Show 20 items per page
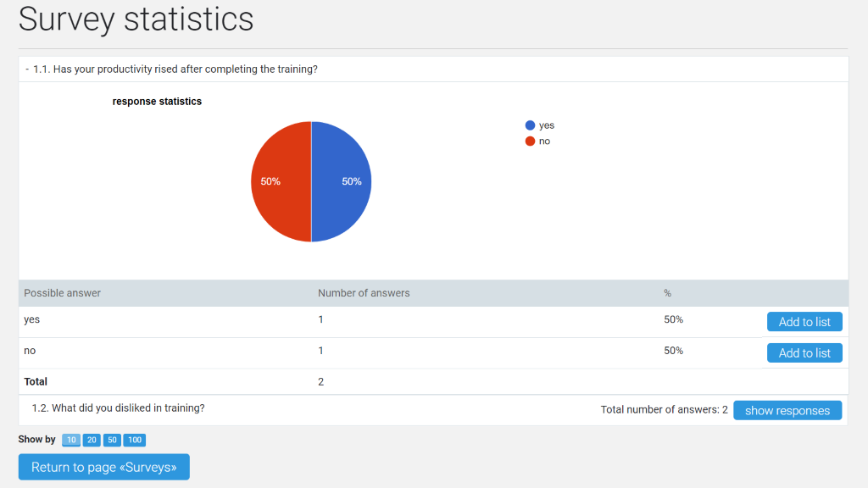868x488 pixels. (92, 440)
